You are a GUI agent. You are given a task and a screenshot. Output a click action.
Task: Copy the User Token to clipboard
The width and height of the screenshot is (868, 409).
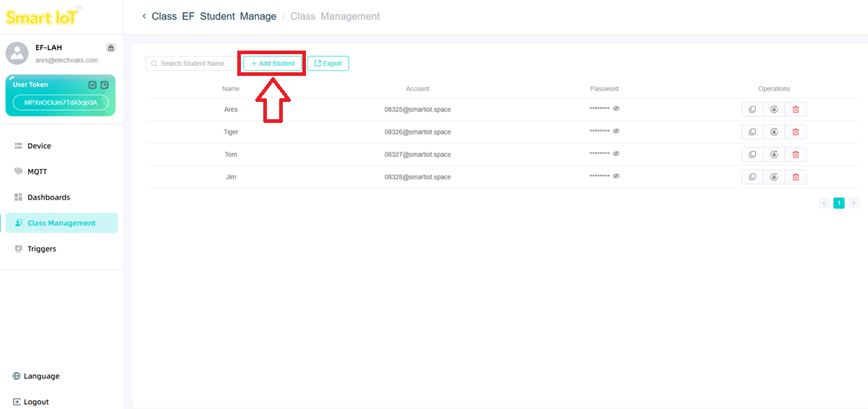(104, 85)
